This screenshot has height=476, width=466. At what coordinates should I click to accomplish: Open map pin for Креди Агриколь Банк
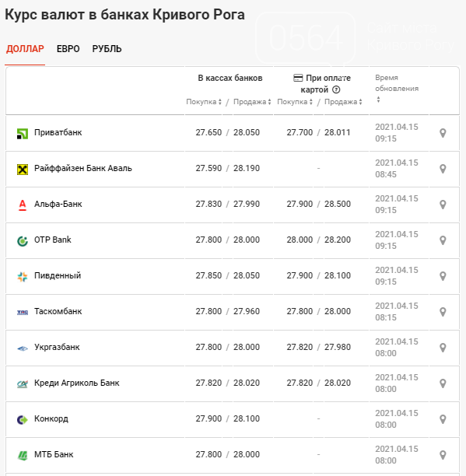[443, 383]
